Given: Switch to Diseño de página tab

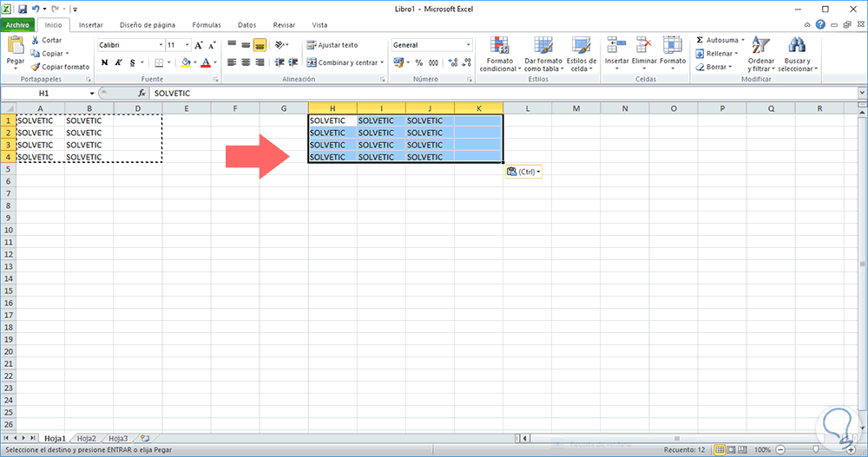Looking at the screenshot, I should (x=148, y=25).
